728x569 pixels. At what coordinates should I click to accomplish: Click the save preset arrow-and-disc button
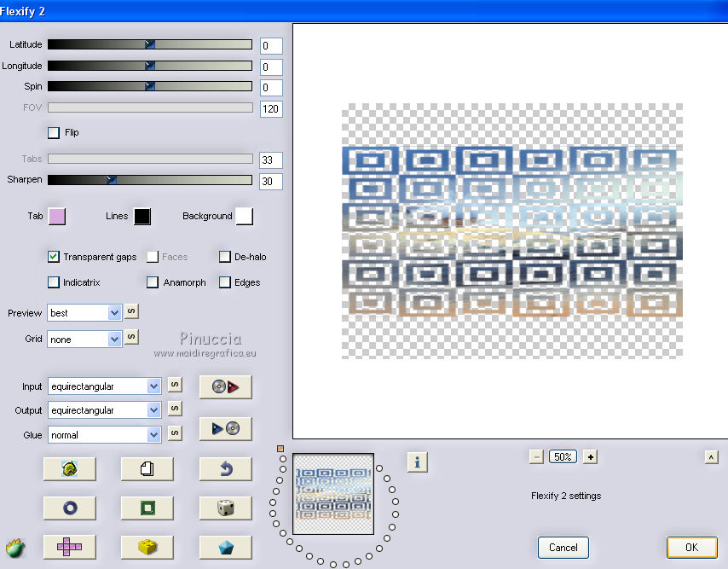coord(226,428)
